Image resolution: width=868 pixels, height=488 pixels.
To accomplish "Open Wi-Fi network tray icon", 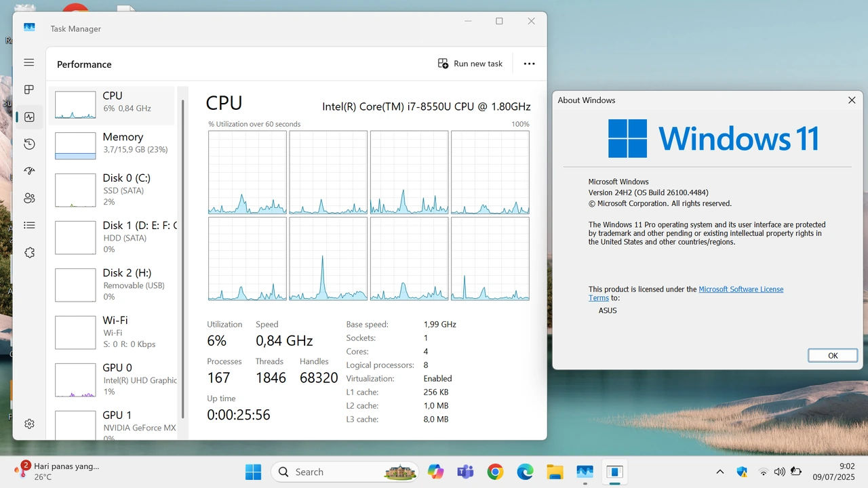I will 764,472.
